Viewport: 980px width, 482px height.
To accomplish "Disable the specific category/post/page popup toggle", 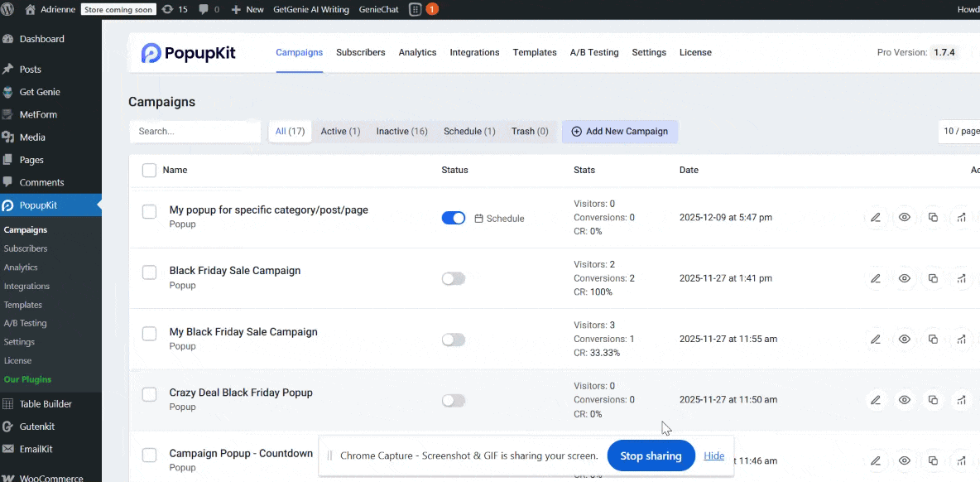I will coord(454,218).
